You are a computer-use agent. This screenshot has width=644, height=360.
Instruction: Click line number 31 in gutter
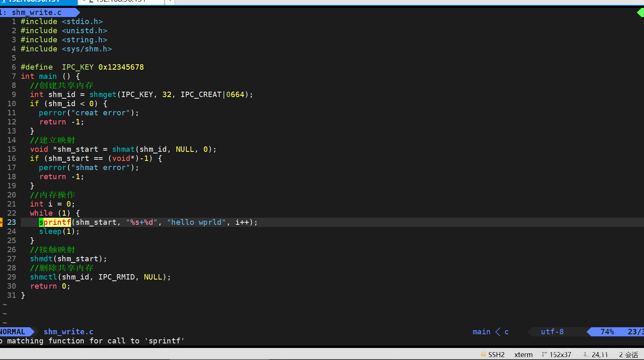[12, 295]
